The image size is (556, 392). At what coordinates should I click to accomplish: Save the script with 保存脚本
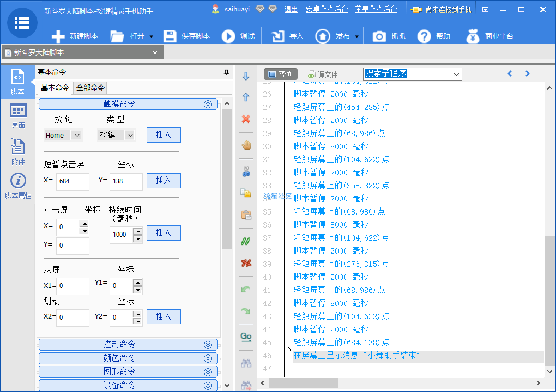click(186, 36)
